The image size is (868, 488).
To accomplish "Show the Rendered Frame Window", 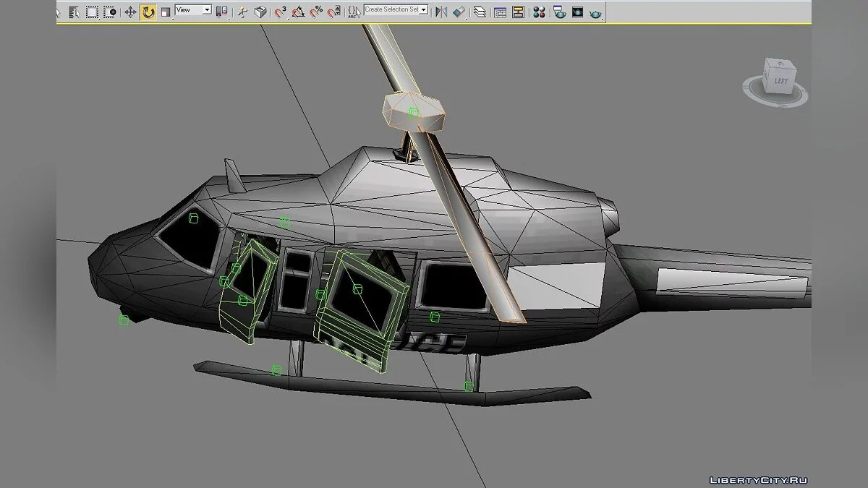I will click(x=577, y=12).
